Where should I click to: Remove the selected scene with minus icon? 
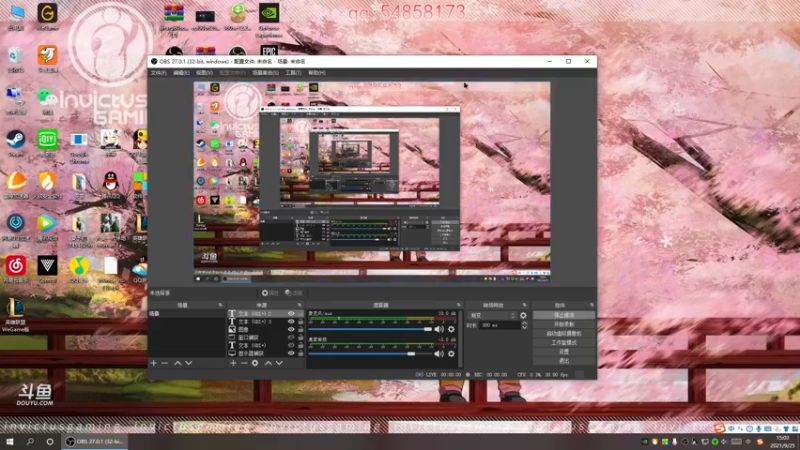click(x=164, y=363)
